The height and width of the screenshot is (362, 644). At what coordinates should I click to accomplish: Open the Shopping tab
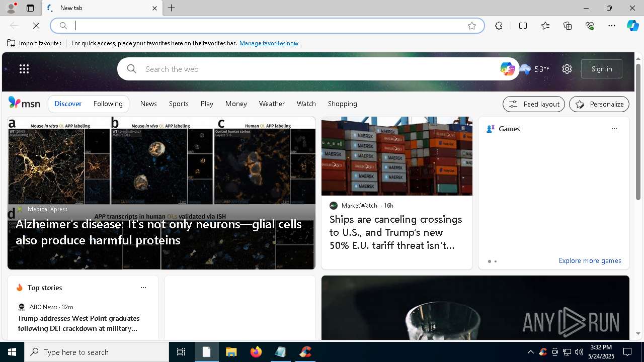[x=343, y=104]
